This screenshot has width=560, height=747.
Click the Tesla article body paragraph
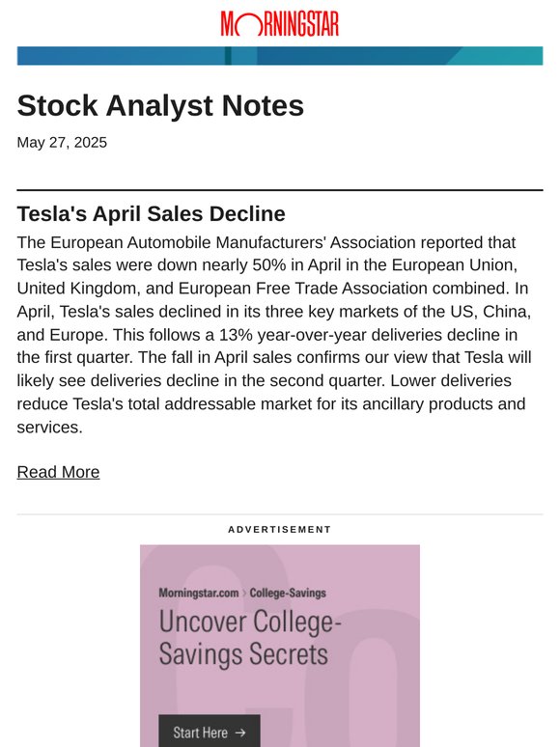274,335
